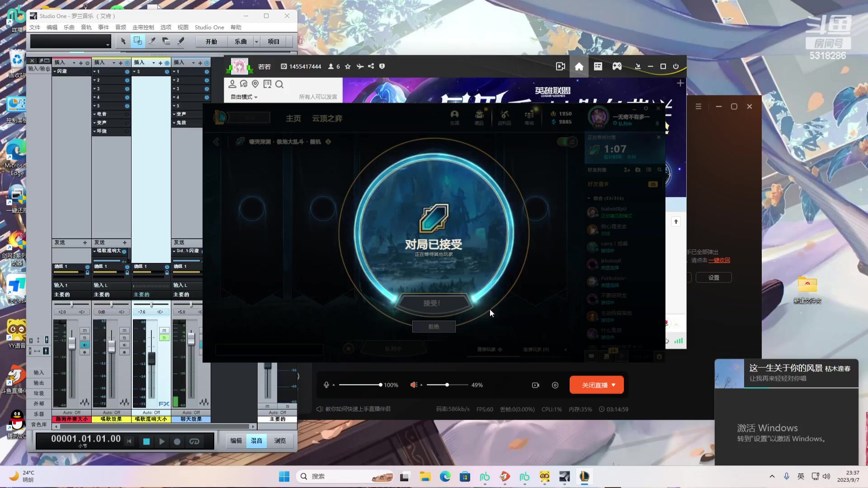Expand insert 环绕 dropdown on 唱歌效果 channel
Image resolution: width=868 pixels, height=488 pixels.
click(95, 131)
